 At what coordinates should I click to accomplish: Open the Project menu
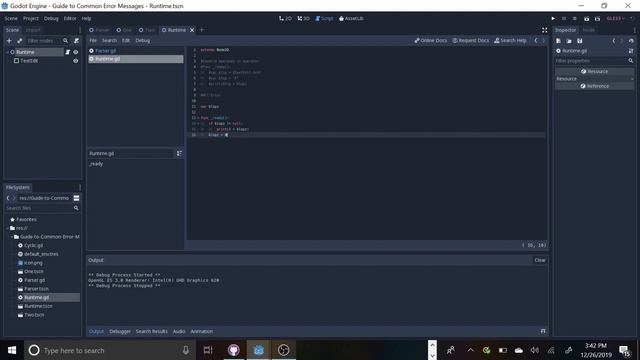pos(31,18)
